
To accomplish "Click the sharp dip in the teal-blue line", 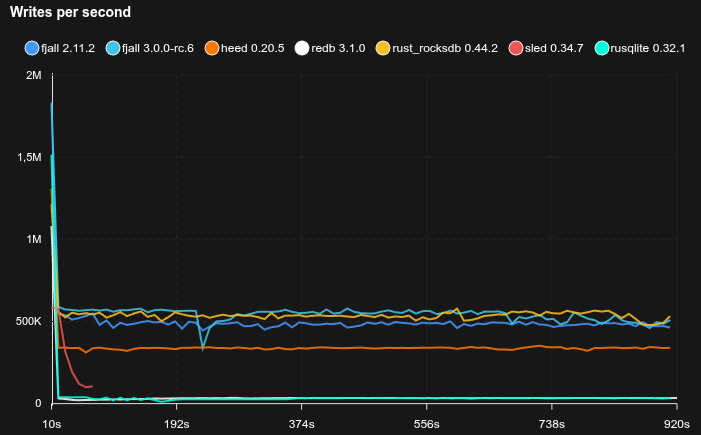I will 203,348.
